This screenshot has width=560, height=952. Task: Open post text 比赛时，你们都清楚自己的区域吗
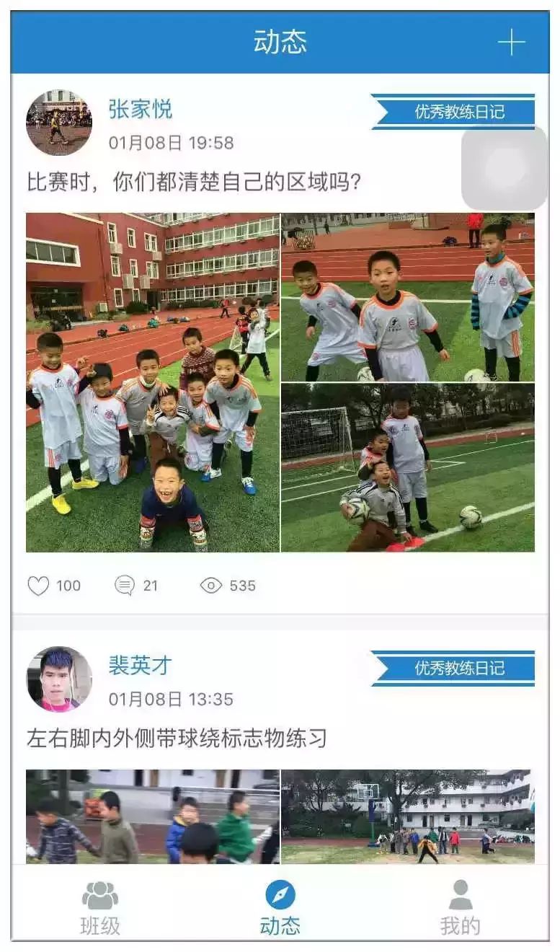coord(194,182)
